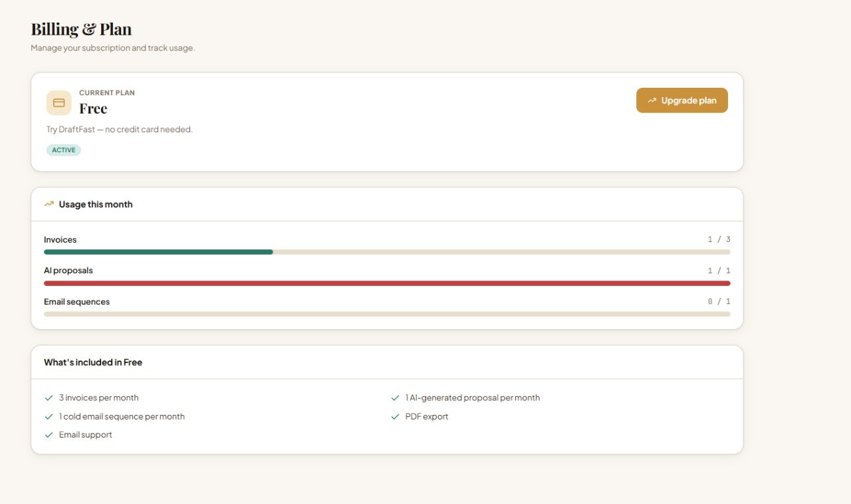Click the credit card icon beside Current Plan
The width and height of the screenshot is (851, 504).
(59, 103)
